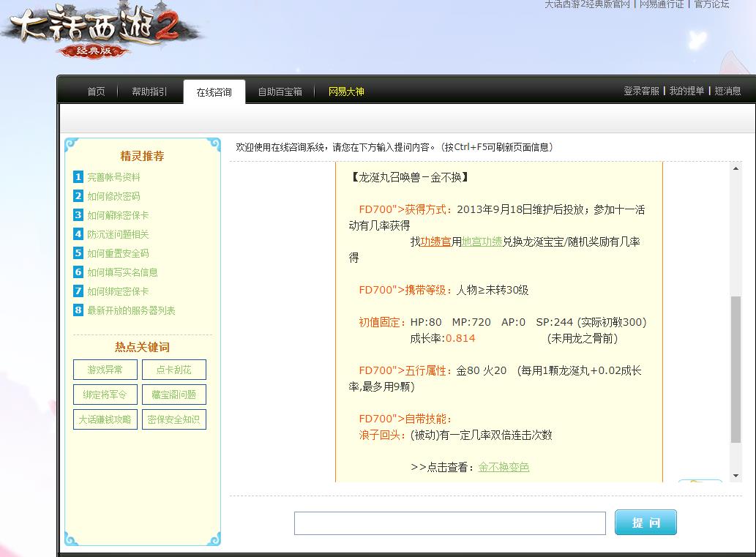This screenshot has height=557, width=756.
Task: Click the 提问 submit button
Action: (645, 523)
